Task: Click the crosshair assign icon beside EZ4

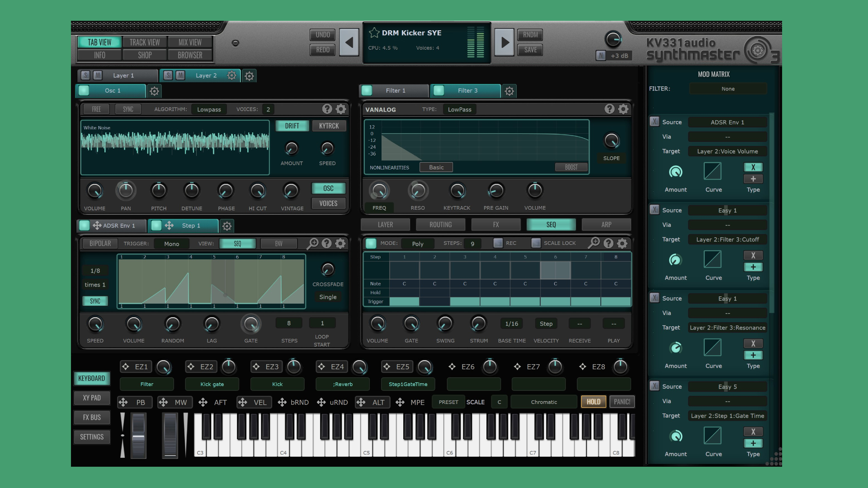Action: click(321, 366)
